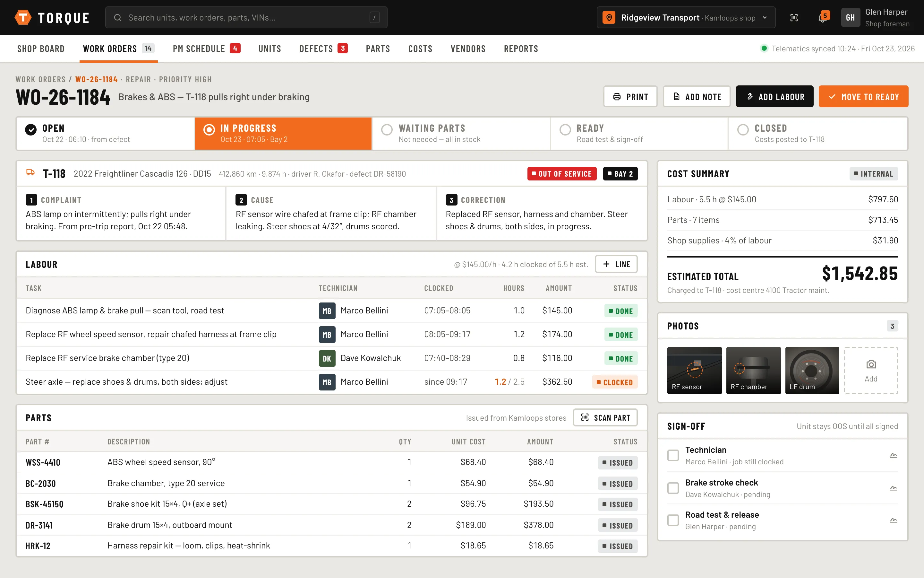Viewport: 924px width, 578px height.
Task: Open the RF sensor photo thumbnail
Action: pos(695,371)
